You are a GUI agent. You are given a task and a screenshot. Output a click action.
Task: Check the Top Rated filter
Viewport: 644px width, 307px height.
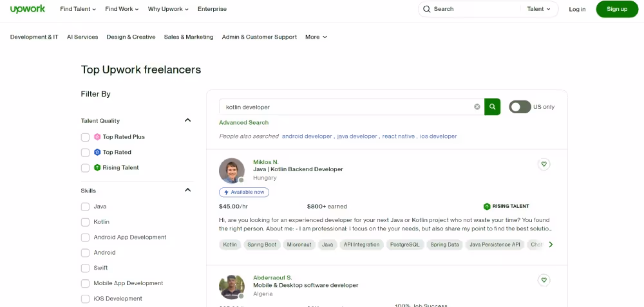click(85, 153)
